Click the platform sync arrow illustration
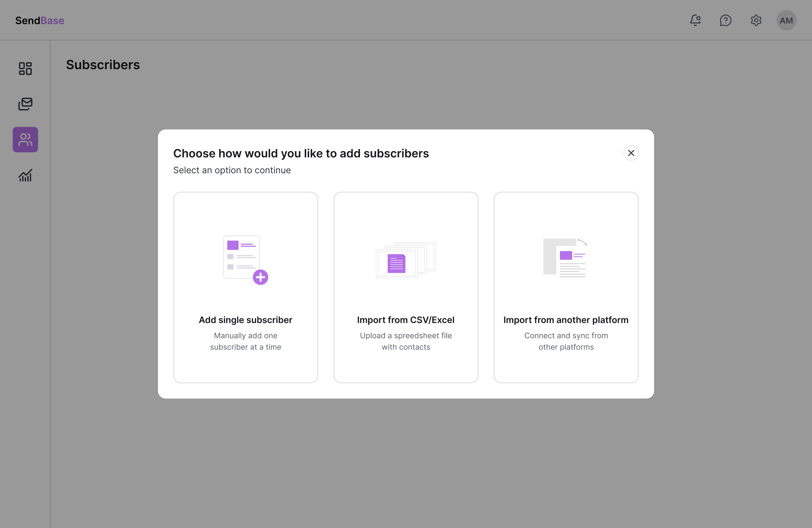The image size is (812, 528). tap(582, 242)
